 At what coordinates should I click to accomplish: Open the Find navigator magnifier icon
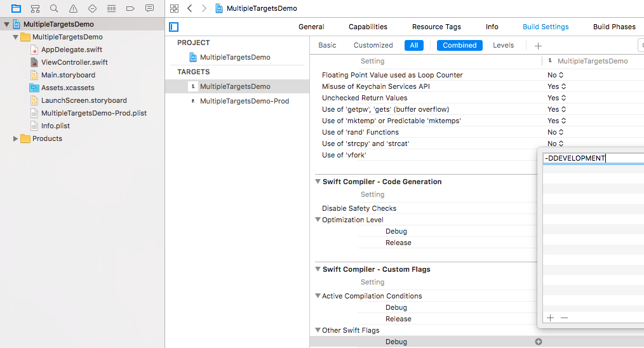pyautogui.click(x=54, y=8)
